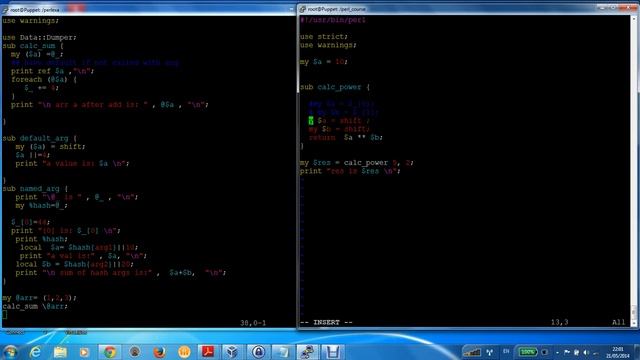Open Windows Explorer folder icon in taskbar

[60, 352]
